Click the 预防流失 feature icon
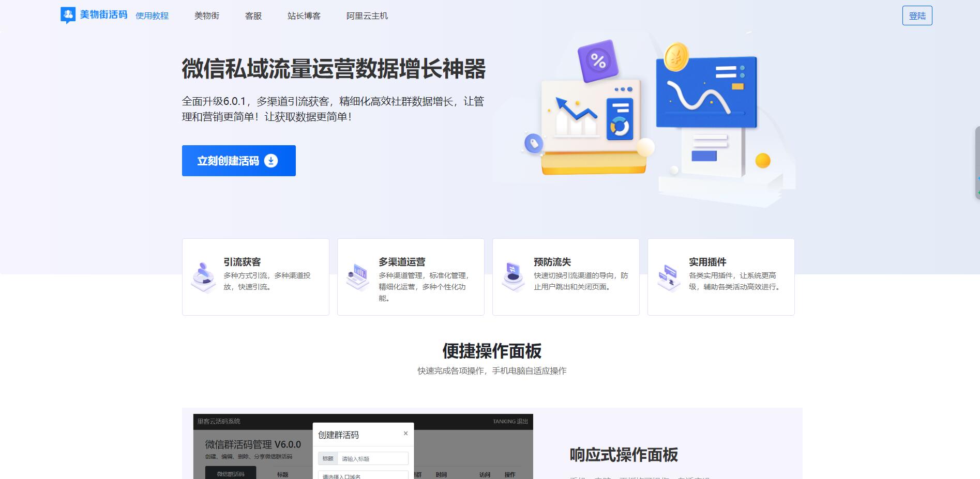Image resolution: width=980 pixels, height=479 pixels. (513, 276)
